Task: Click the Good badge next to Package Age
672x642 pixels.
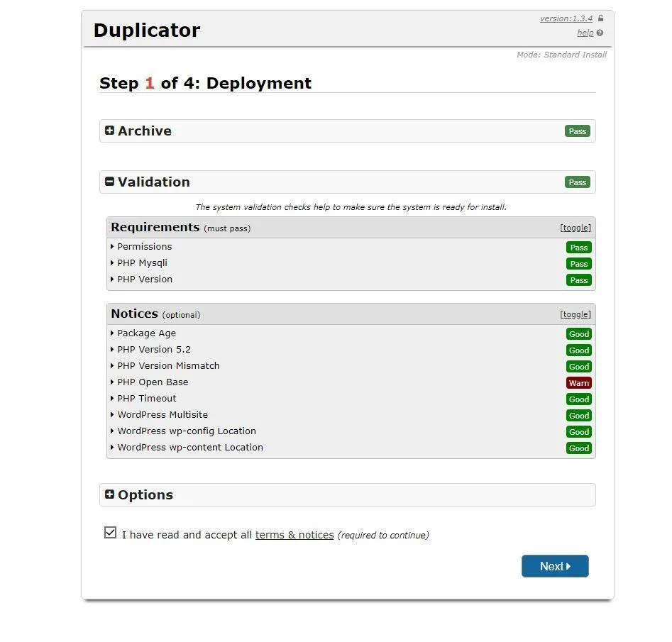Action: 579,333
